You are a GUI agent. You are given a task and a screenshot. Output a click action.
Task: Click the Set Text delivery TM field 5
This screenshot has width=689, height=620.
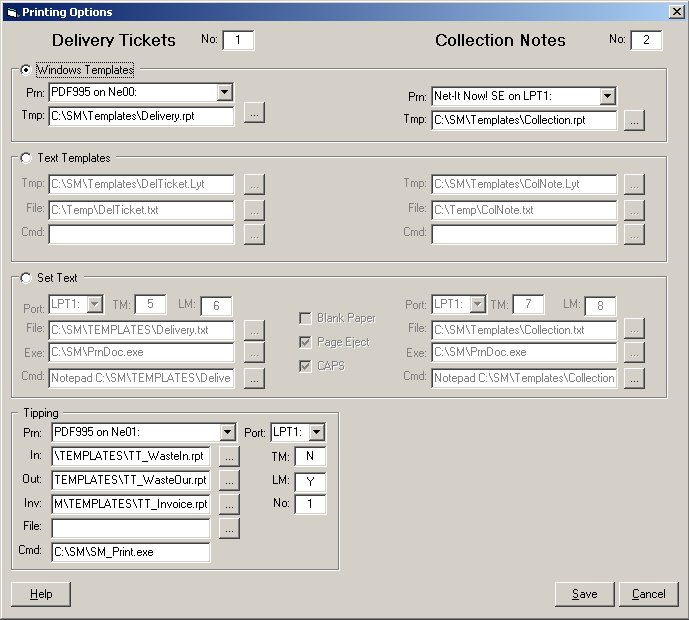click(x=150, y=304)
